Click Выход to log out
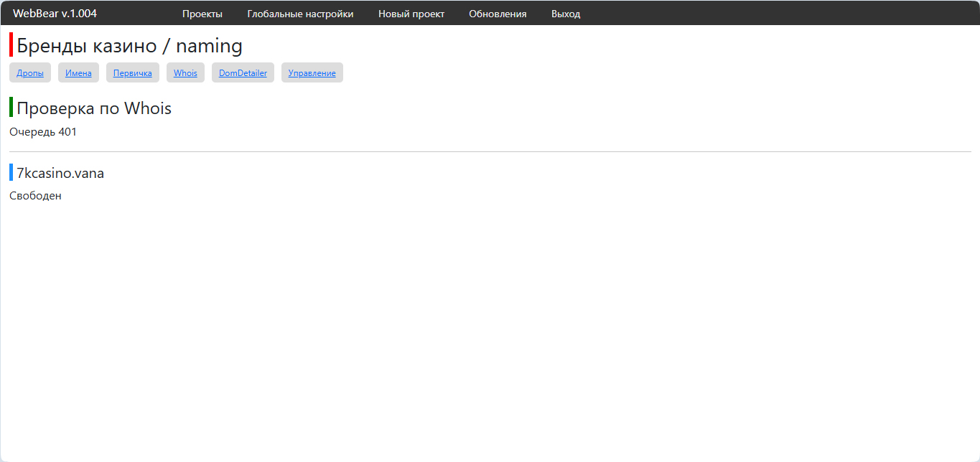The height and width of the screenshot is (462, 980). pos(566,14)
